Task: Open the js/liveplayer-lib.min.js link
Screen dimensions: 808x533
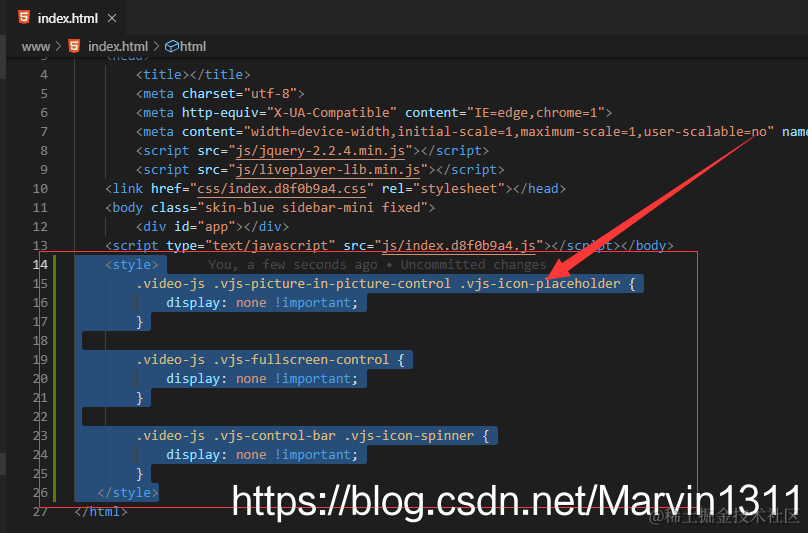Action: (x=328, y=170)
